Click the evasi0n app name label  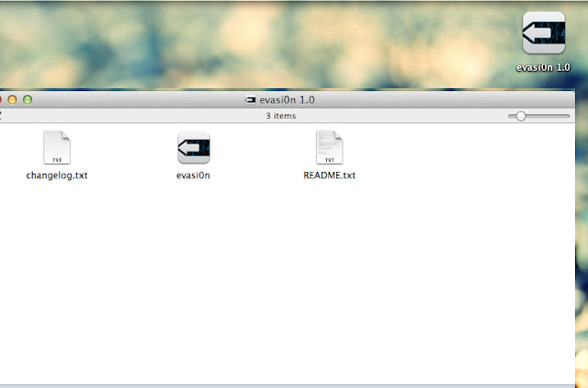[x=193, y=176]
